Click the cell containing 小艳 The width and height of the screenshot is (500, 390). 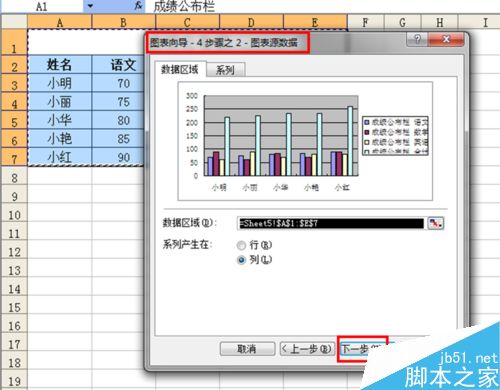[60, 139]
